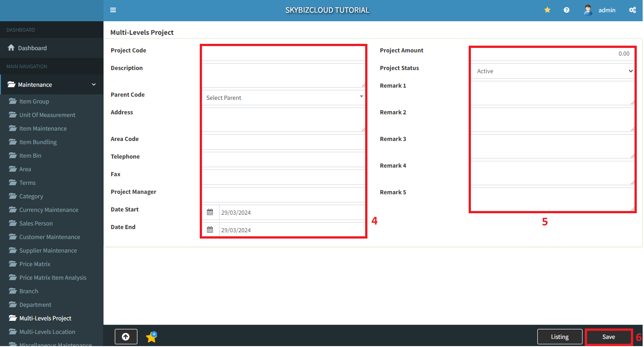Click the add-to-favorites star icon in footer

151,337
